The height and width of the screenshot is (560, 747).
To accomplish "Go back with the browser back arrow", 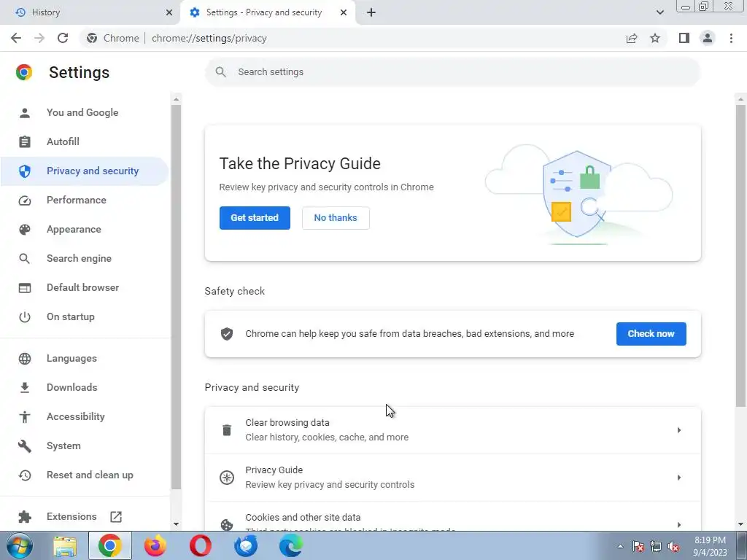I will (x=16, y=38).
